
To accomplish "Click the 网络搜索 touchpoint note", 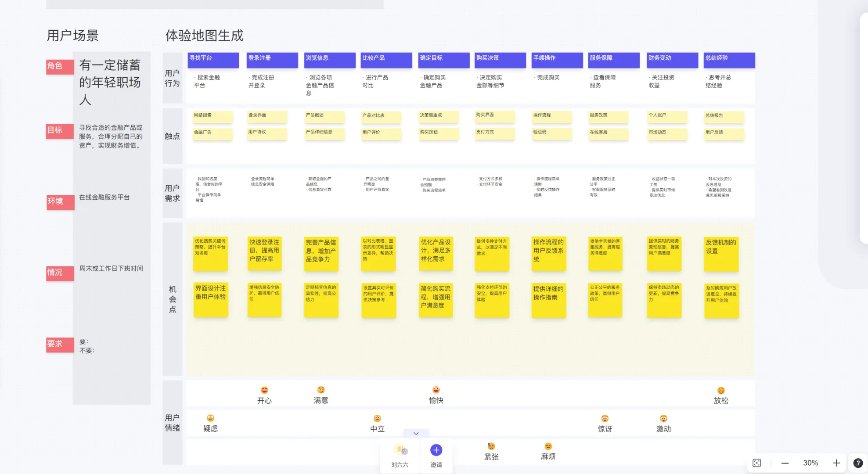I will [212, 116].
